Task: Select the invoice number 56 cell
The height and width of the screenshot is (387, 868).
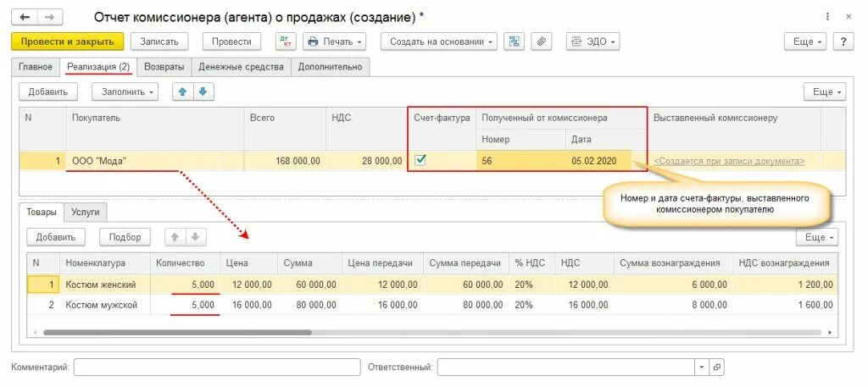Action: click(x=521, y=161)
